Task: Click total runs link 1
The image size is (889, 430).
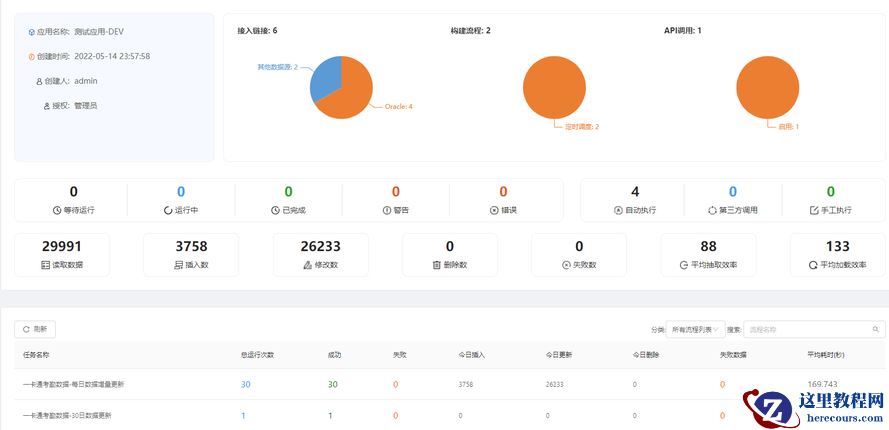Action: [243, 416]
